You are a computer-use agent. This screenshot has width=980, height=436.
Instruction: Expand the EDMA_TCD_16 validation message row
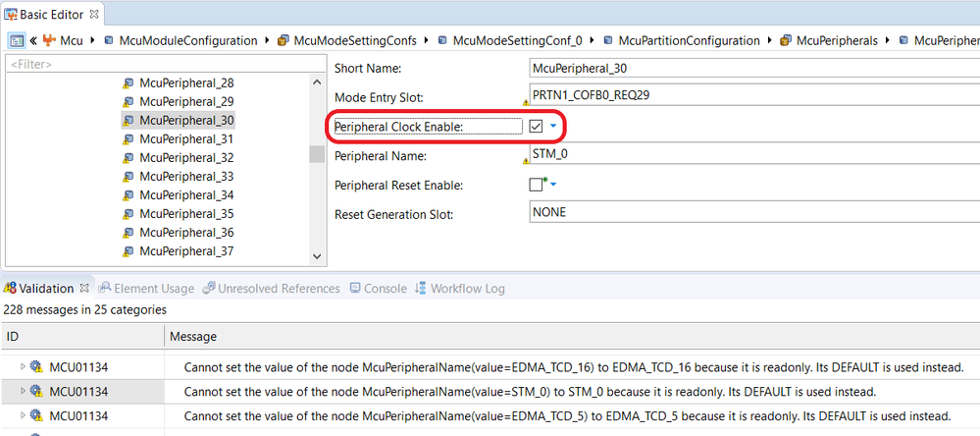click(24, 366)
